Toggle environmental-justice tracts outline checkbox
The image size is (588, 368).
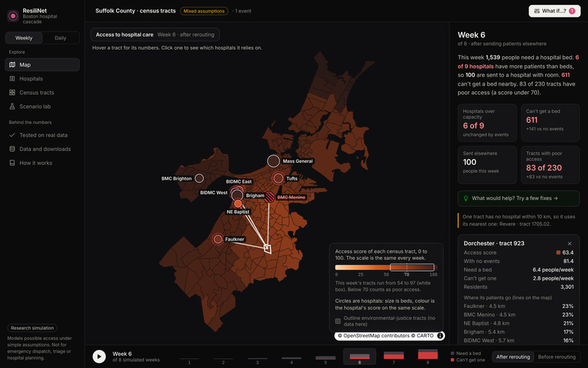[338, 321]
